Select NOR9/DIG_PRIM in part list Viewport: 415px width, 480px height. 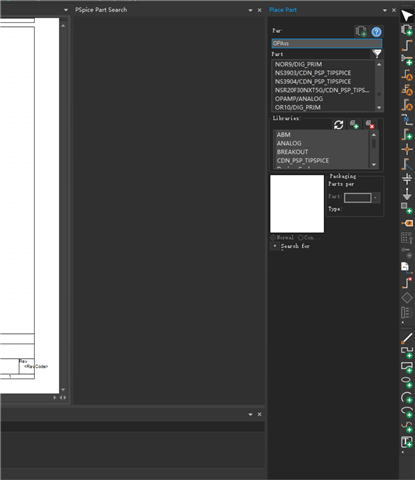coord(324,64)
